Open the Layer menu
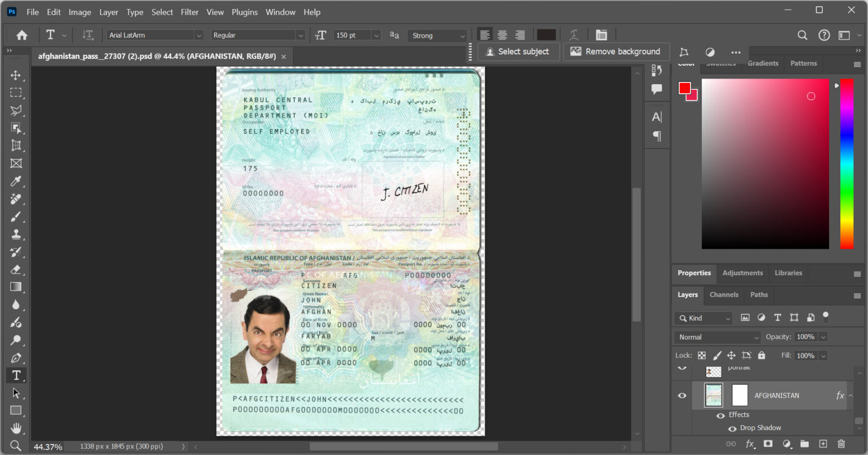The width and height of the screenshot is (868, 455). pyautogui.click(x=108, y=12)
